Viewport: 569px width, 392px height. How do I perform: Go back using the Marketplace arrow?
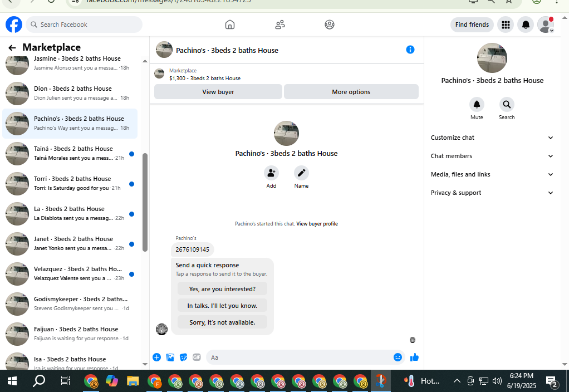click(12, 47)
